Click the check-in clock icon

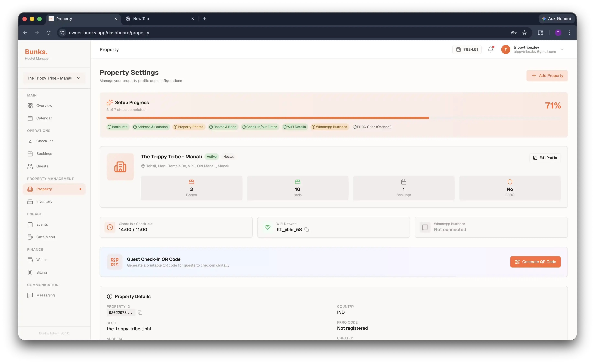click(x=110, y=227)
